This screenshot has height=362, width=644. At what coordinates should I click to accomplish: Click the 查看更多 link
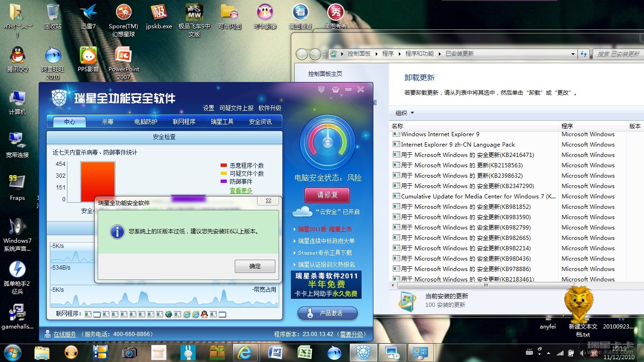click(241, 190)
